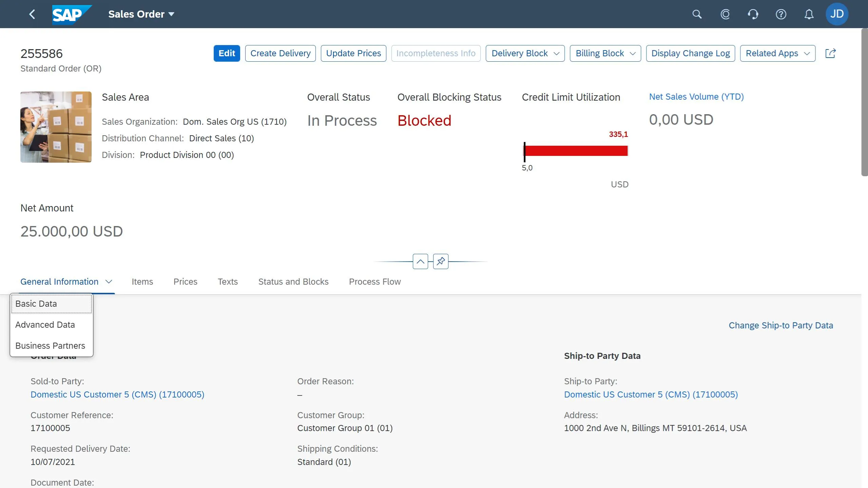Toggle the pin header control

coord(440,261)
